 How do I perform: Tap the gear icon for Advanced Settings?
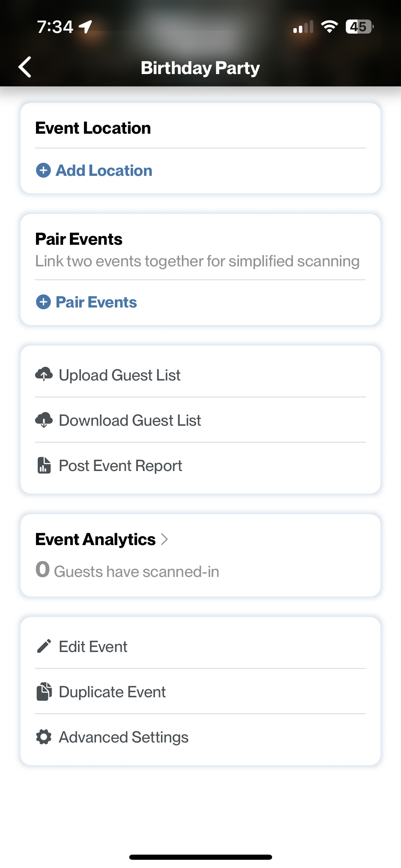pos(44,737)
